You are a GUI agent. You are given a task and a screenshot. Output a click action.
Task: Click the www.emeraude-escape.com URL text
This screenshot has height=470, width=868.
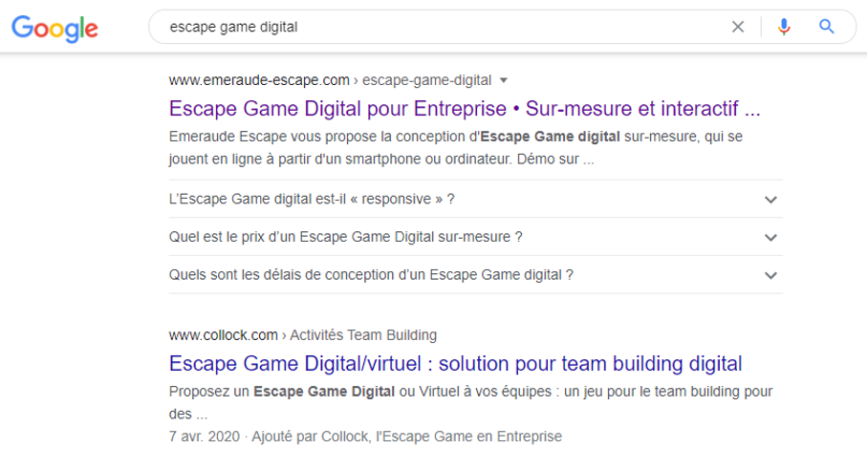click(x=259, y=79)
